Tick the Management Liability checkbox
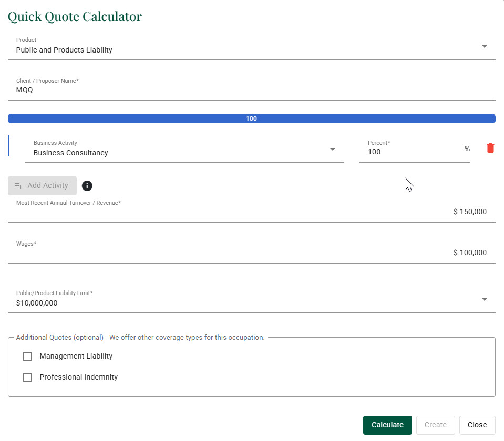Viewport: 504px width, 441px height. (x=27, y=356)
